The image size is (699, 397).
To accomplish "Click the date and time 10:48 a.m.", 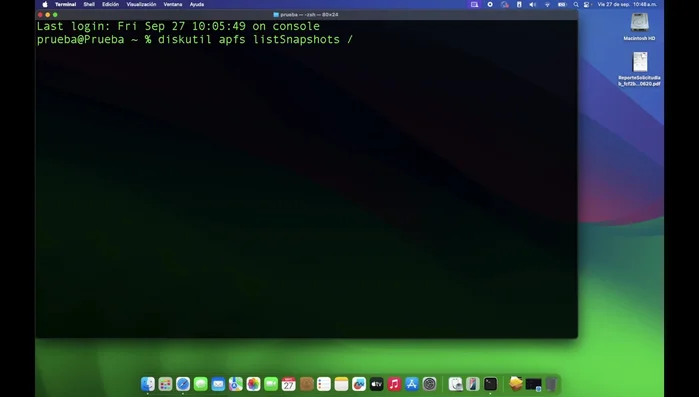I will click(x=627, y=4).
